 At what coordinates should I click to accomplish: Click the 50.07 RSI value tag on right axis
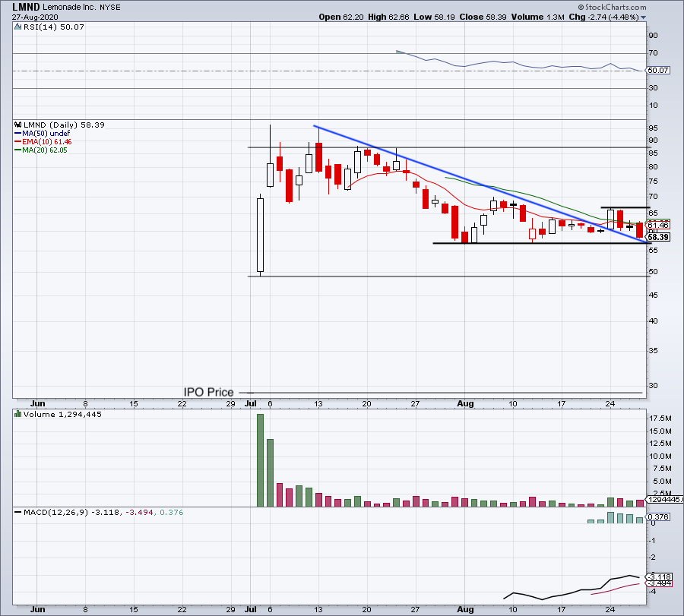point(658,70)
